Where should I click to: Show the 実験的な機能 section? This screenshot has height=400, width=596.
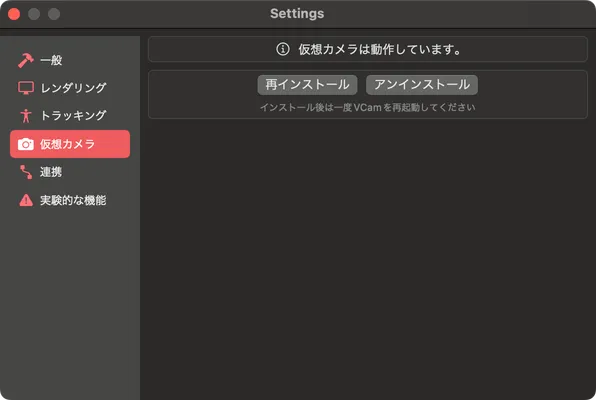(x=73, y=200)
